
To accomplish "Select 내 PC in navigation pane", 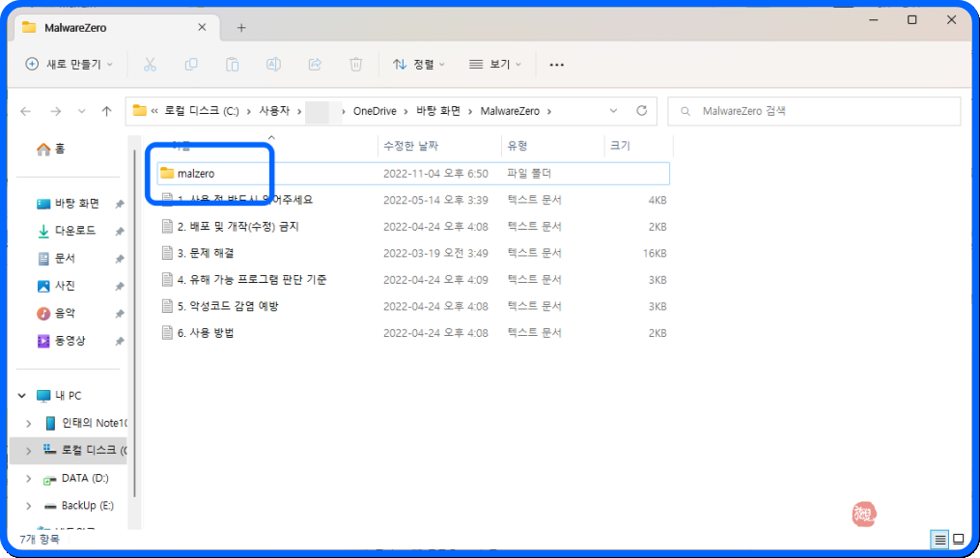I will coord(59,396).
